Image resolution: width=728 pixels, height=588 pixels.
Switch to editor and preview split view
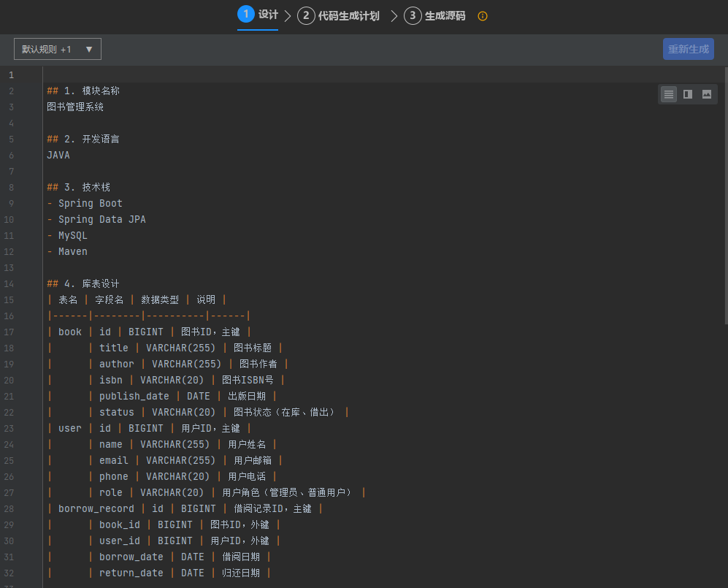coord(687,94)
